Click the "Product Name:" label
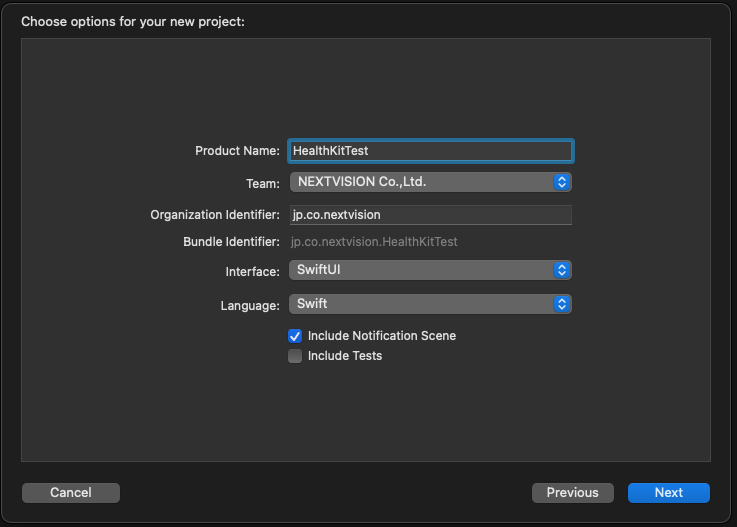737x527 pixels. 237,151
